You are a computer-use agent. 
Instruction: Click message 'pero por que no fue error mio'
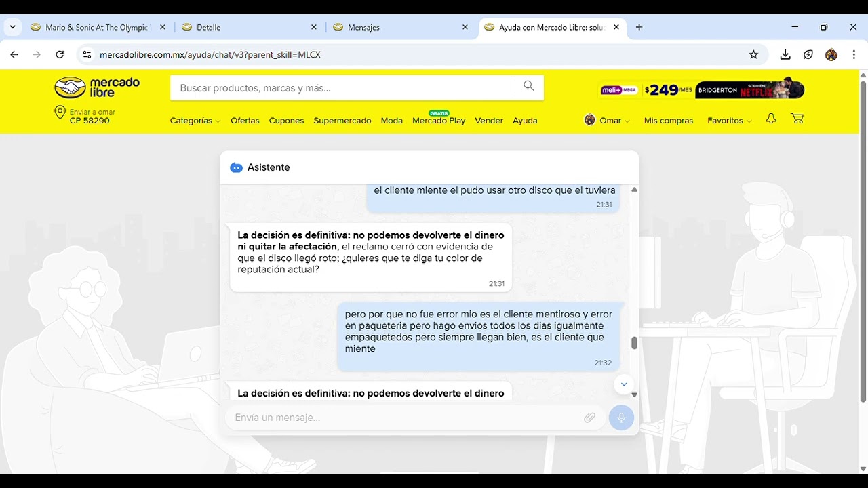pos(478,337)
